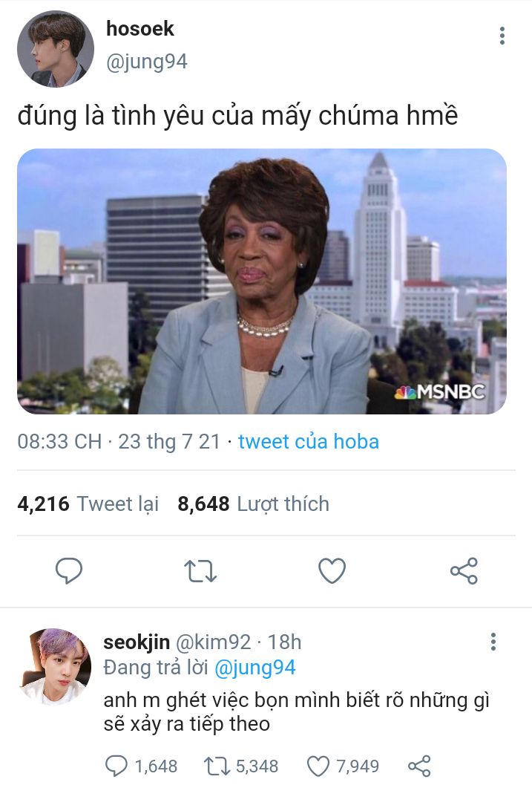This screenshot has height=785, width=532.
Task: Open more options for seokjin's reply
Action: point(493,642)
